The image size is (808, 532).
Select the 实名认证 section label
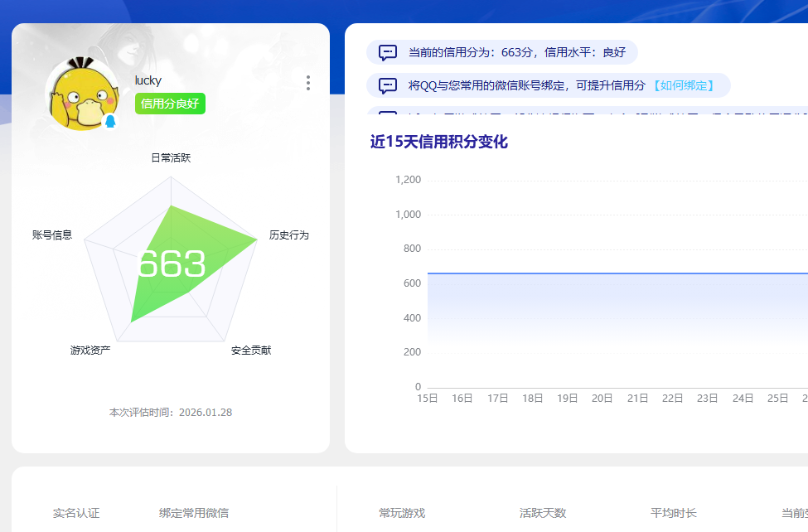79,514
